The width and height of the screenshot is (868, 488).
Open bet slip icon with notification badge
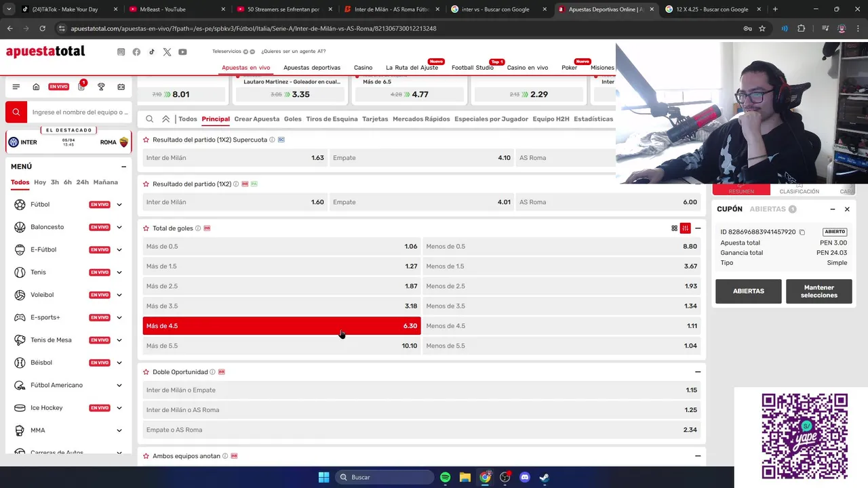tap(81, 86)
